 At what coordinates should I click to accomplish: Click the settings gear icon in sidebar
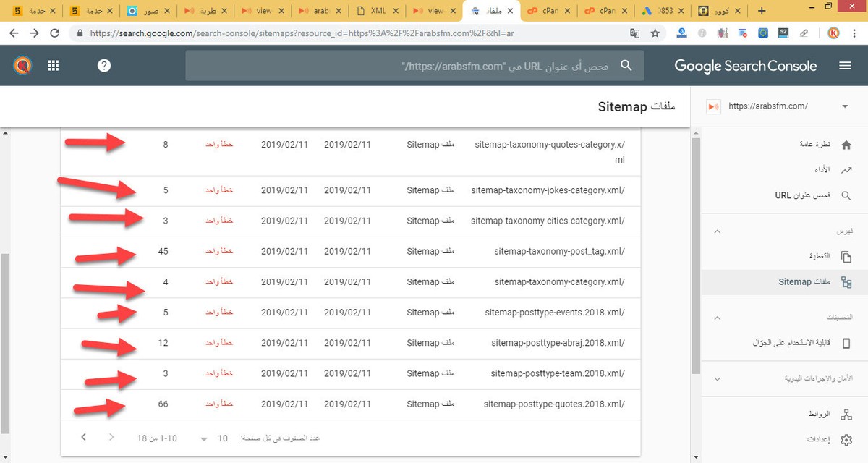[846, 440]
